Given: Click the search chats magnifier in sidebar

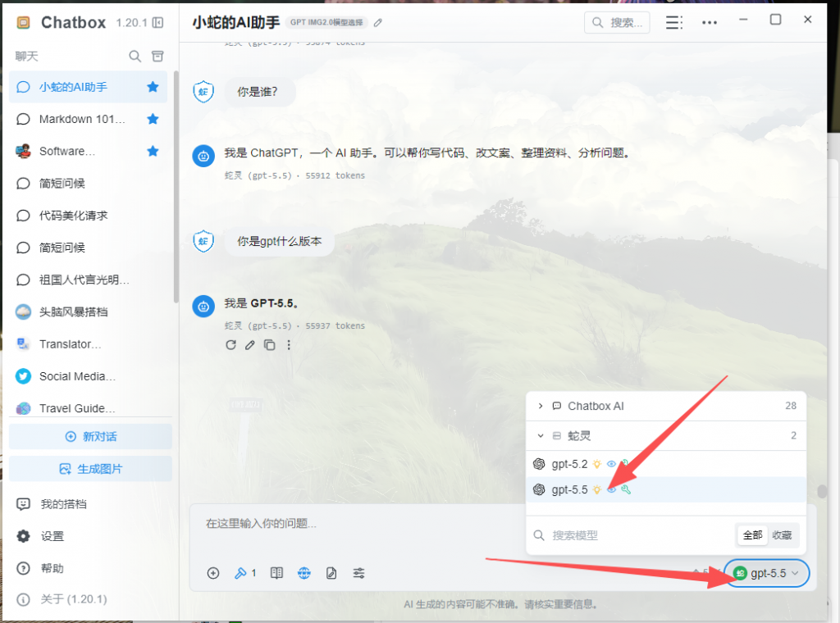Looking at the screenshot, I should coord(135,57).
